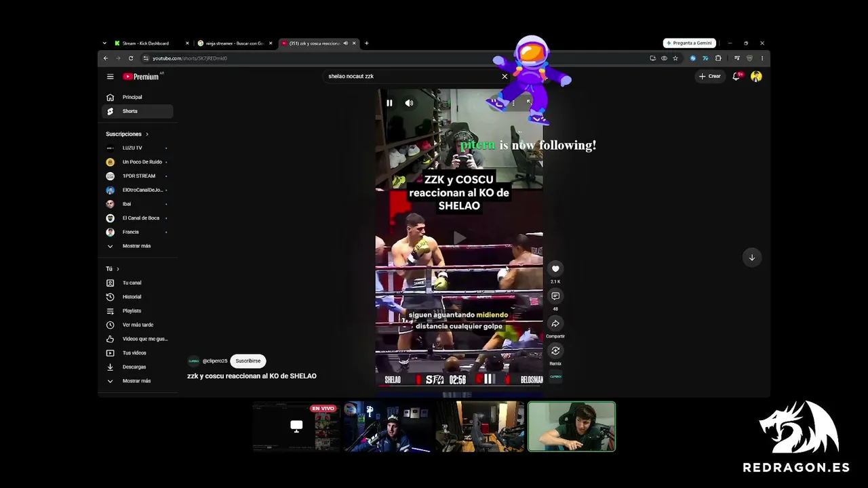868x488 pixels.
Task: Show more subscriptions under Francis
Action: tap(138, 246)
